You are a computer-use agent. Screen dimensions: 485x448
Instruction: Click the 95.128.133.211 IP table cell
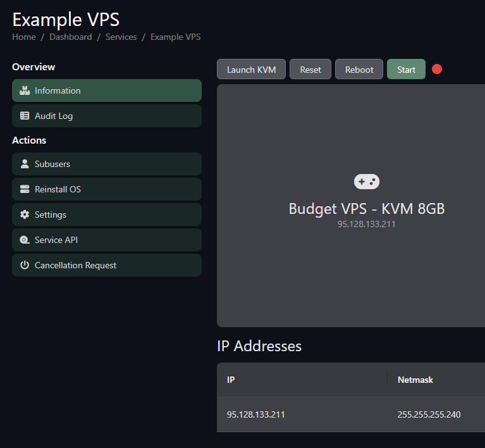pyautogui.click(x=256, y=414)
